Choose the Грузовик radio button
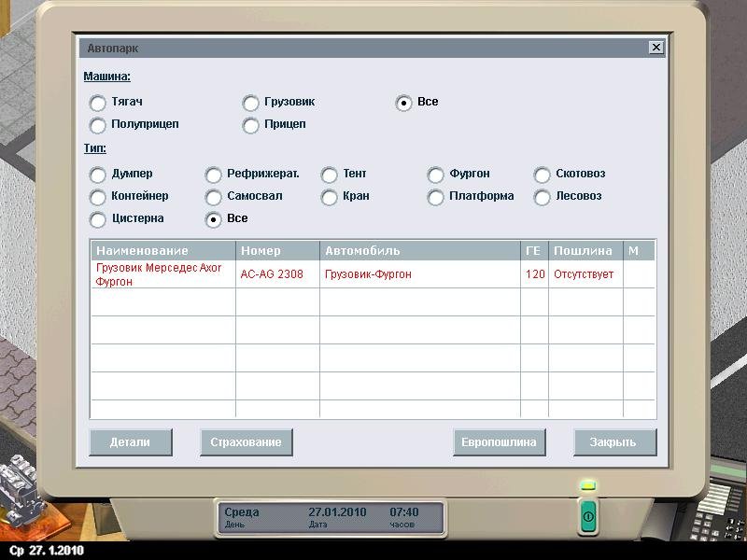 251,103
